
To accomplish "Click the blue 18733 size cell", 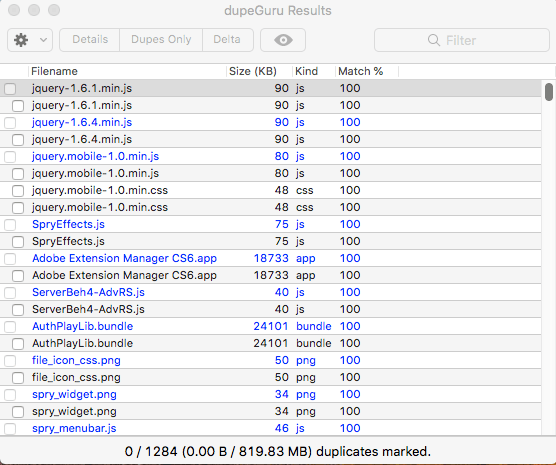I will coord(271,258).
